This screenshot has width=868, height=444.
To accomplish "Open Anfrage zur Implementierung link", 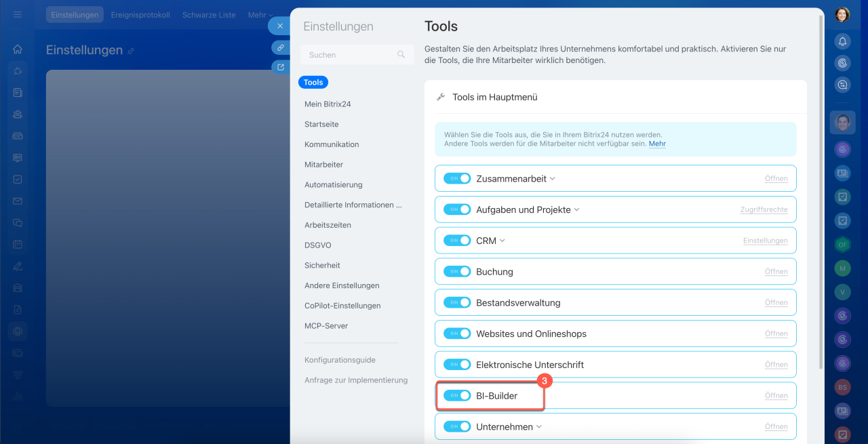I will click(x=356, y=380).
